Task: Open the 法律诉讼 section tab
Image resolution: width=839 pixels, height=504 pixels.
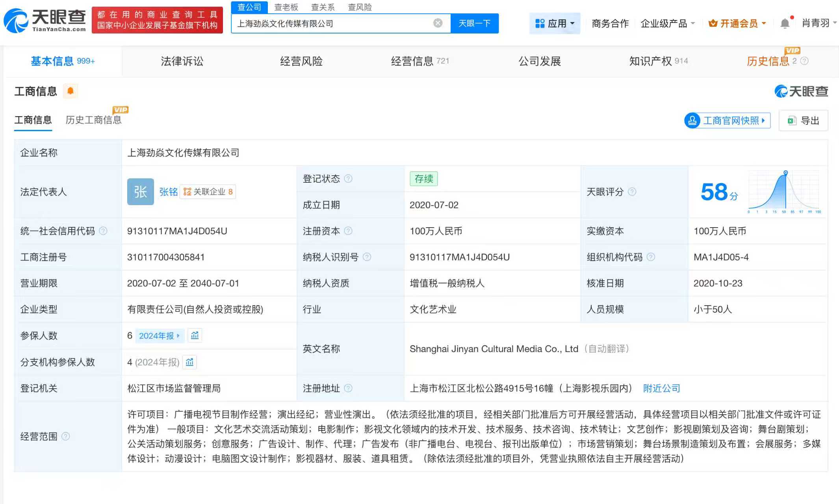Action: click(182, 61)
